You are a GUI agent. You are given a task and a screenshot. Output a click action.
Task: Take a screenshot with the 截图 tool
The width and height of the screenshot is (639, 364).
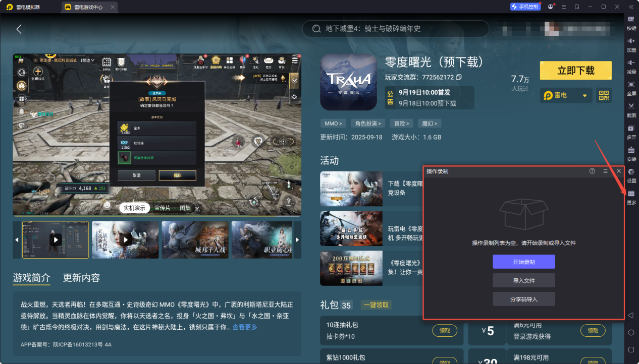click(x=630, y=111)
